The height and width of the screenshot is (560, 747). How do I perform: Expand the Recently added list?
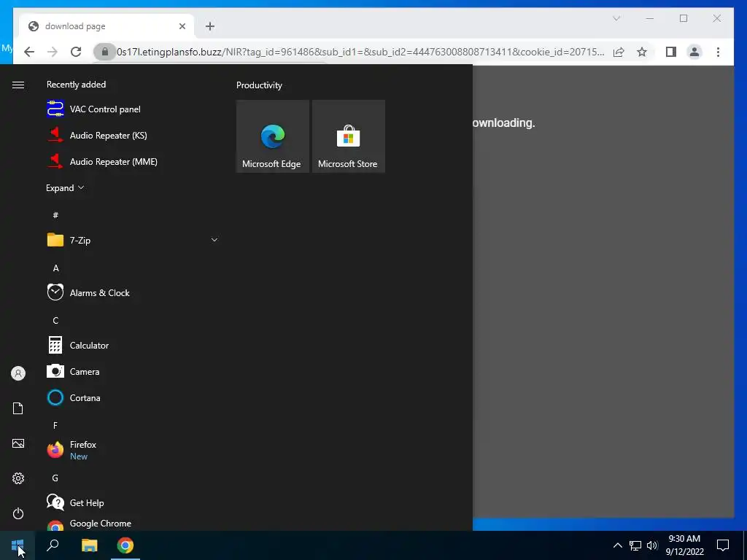65,187
